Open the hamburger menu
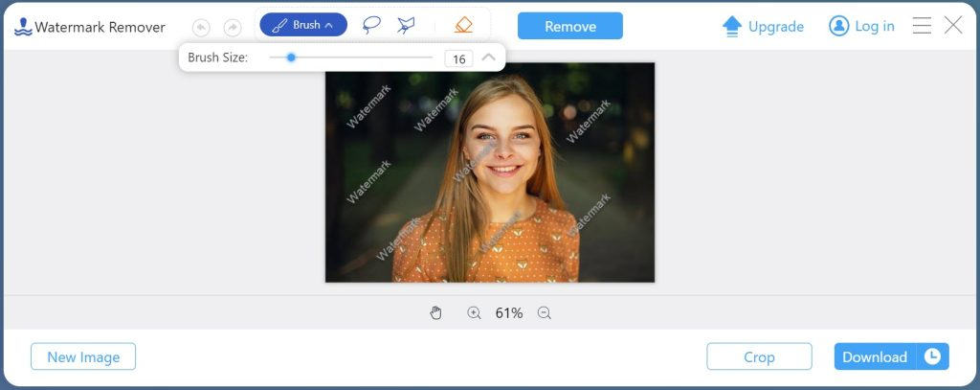This screenshot has height=390, width=980. coord(922,26)
